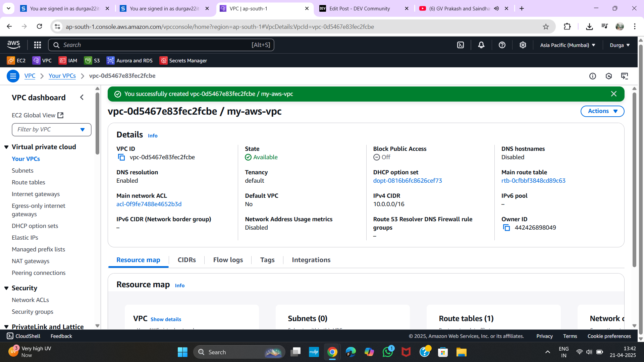This screenshot has height=362, width=644.
Task: Click the monitor-shaped icon at the breadcrumb row's end
Action: tap(625, 76)
